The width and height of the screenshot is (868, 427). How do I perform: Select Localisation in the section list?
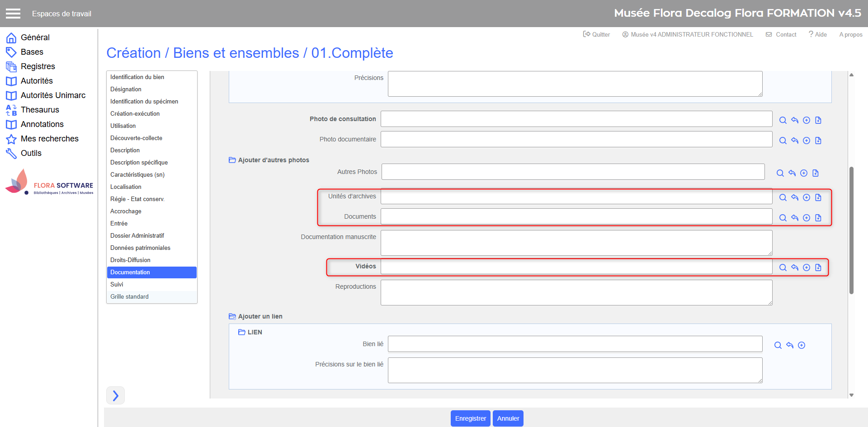(126, 187)
